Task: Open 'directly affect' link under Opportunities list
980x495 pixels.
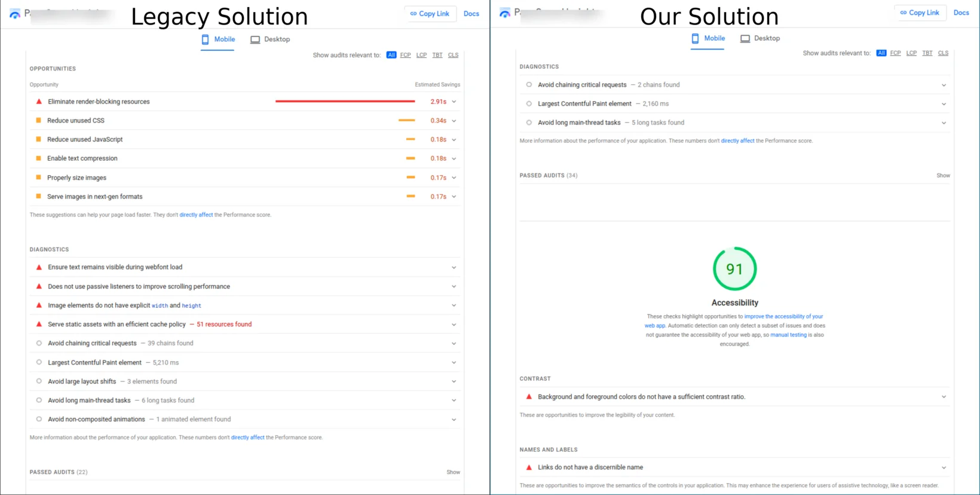Action: (x=196, y=215)
